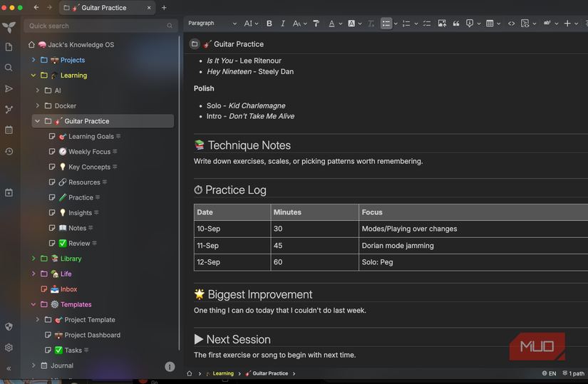Expand the Docker folder
Screen dimensions: 588x384
click(x=38, y=105)
